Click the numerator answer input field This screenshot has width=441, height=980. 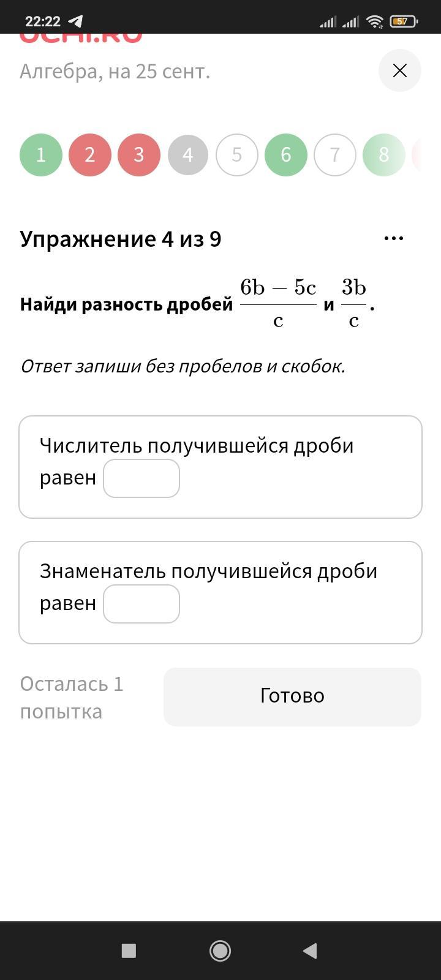click(141, 478)
